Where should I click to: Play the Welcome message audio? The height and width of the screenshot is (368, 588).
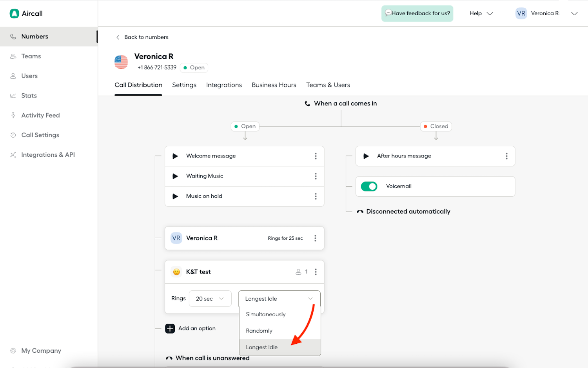(175, 156)
